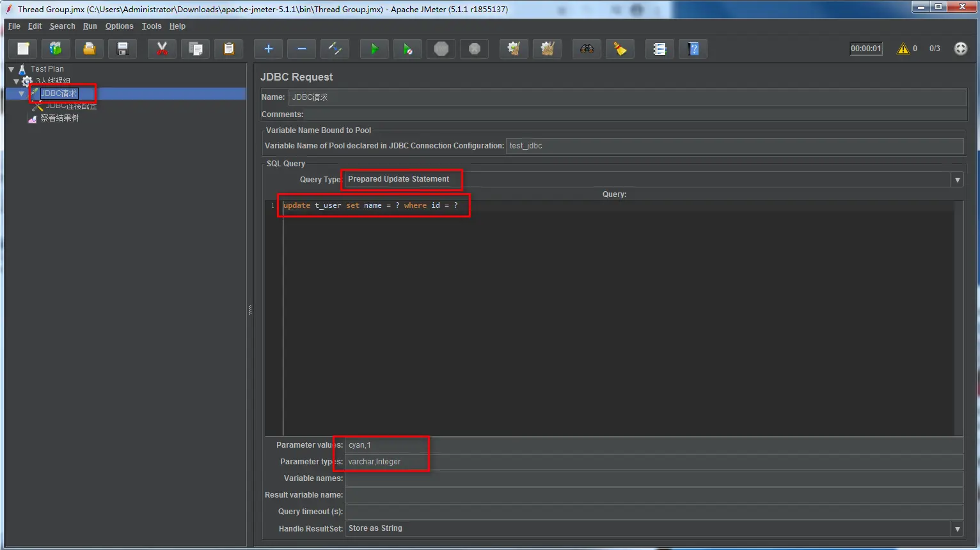
Task: Collapse the JDBC请求 node arrow
Action: click(x=21, y=93)
